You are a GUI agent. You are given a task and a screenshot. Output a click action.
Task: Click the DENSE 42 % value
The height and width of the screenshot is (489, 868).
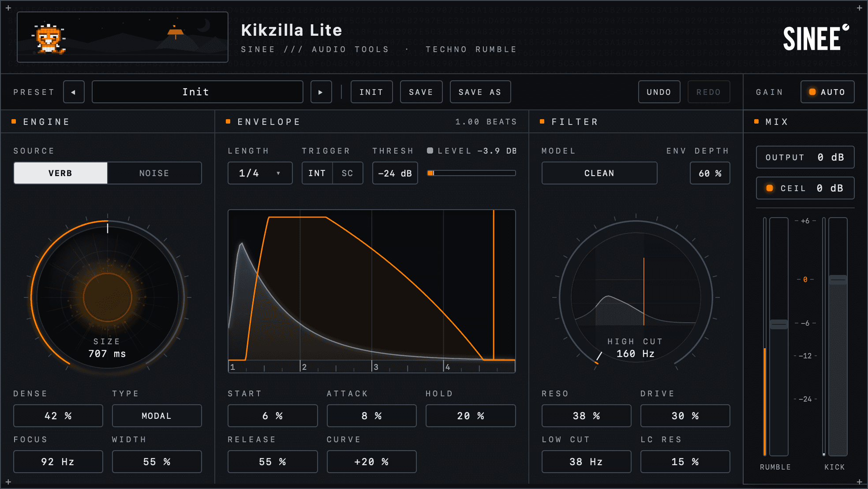click(x=58, y=416)
